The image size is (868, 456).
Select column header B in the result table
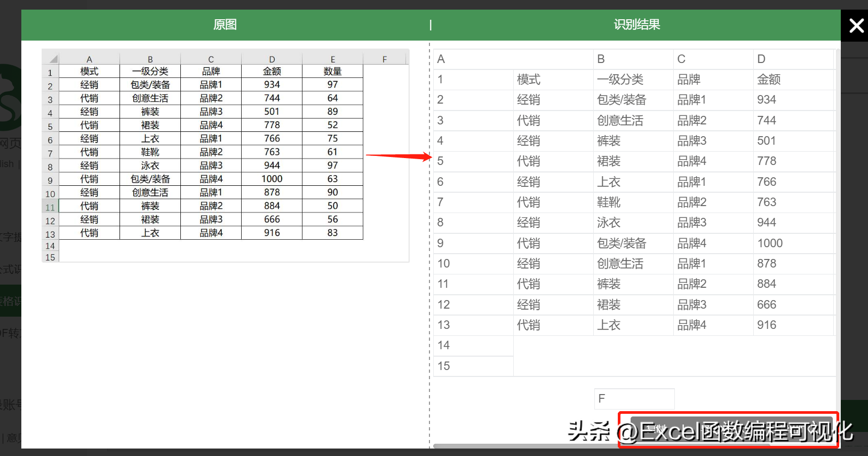point(633,59)
